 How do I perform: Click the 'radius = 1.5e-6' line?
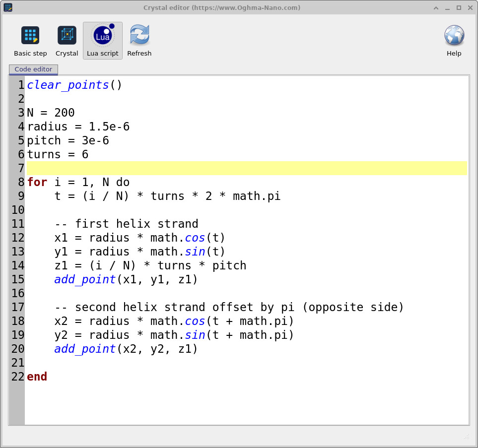tap(78, 127)
